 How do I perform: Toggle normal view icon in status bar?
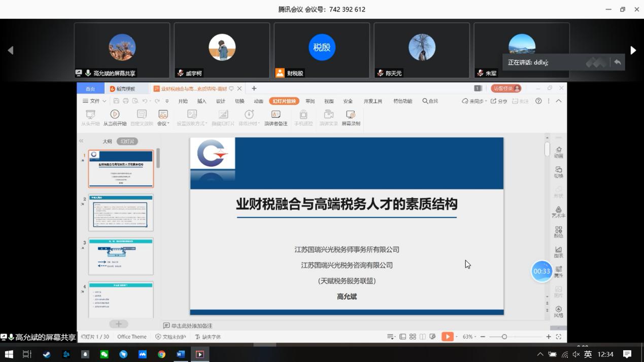(402, 337)
